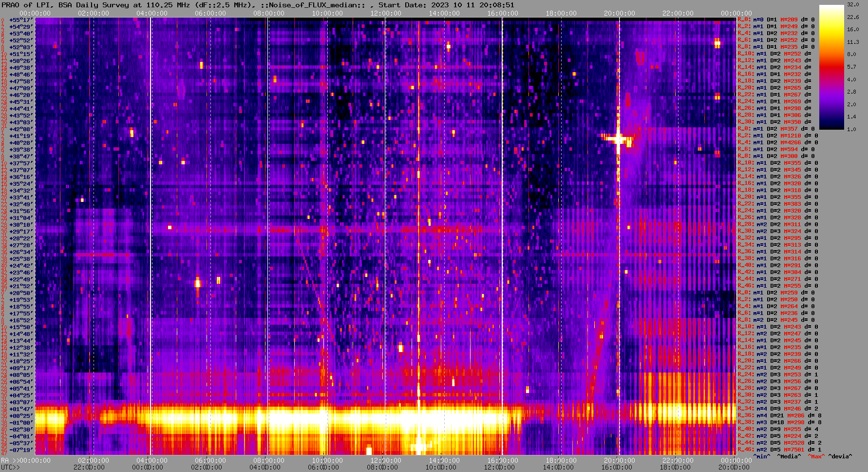Click the '+49°38'' declination label

coord(20,68)
